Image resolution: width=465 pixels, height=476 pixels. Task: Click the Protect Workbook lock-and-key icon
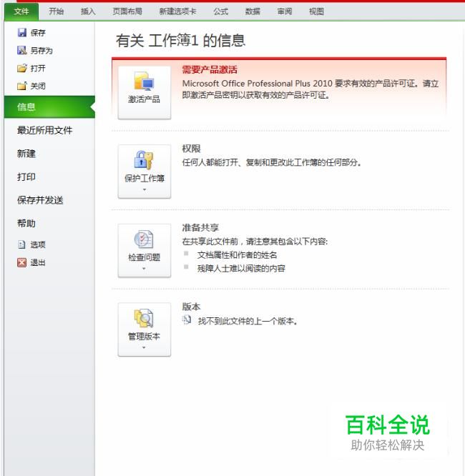(x=144, y=160)
